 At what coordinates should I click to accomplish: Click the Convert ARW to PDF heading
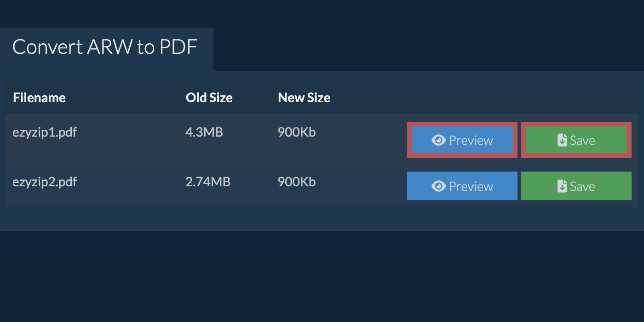(105, 47)
